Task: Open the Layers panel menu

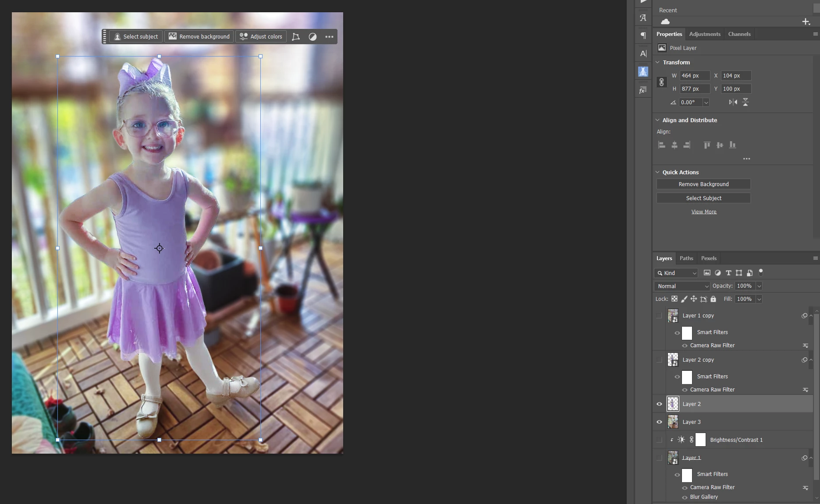Action: coord(815,258)
